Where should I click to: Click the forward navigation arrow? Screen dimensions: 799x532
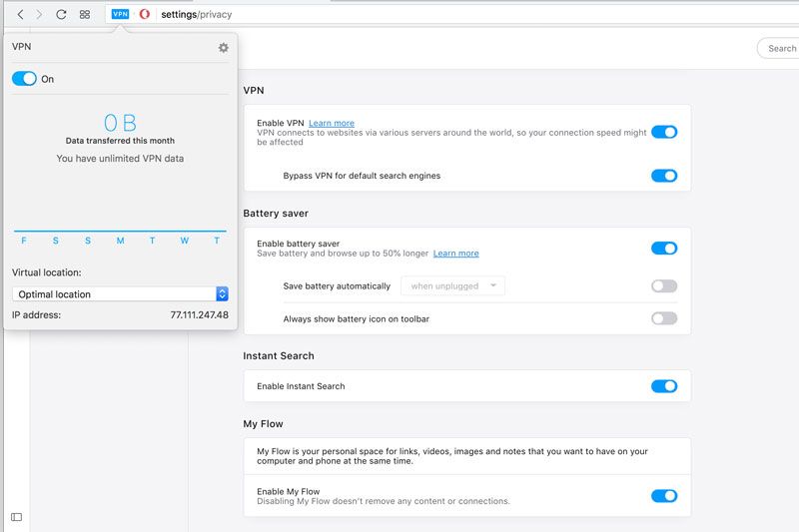pos(39,14)
